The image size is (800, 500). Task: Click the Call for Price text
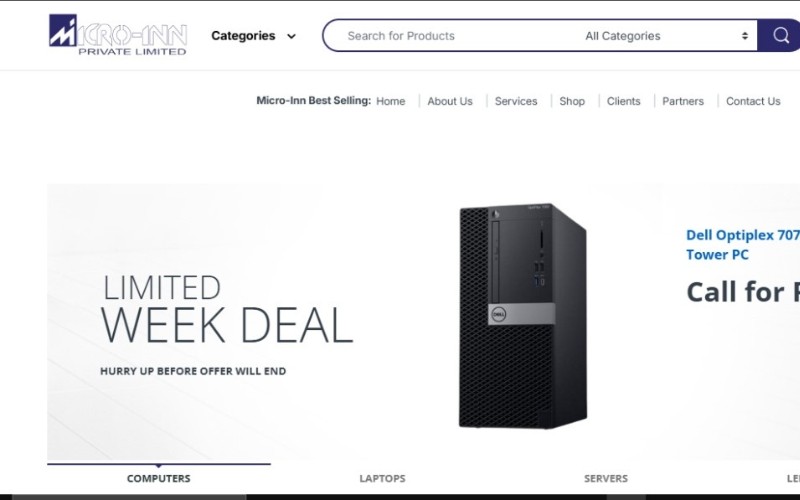click(743, 292)
